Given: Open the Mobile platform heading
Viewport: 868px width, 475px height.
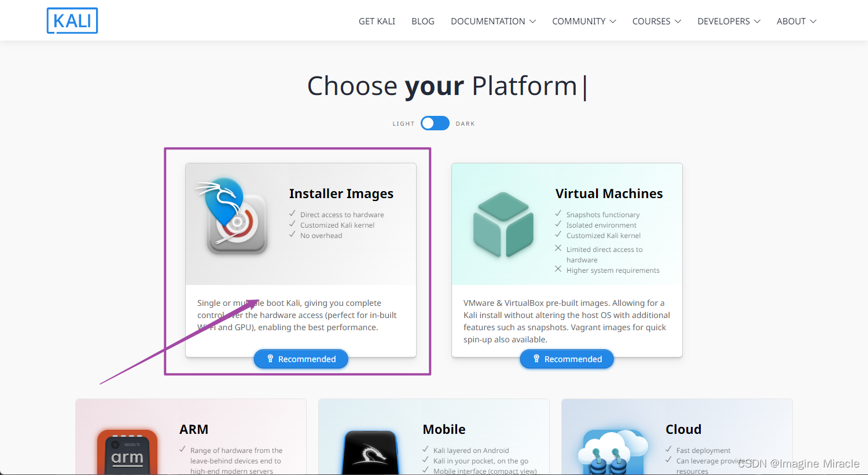Looking at the screenshot, I should tap(444, 429).
